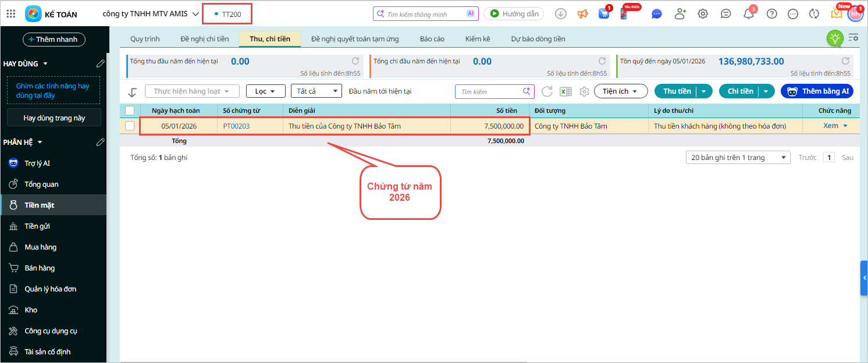
Task: Click the Excel export icon
Action: (x=565, y=91)
